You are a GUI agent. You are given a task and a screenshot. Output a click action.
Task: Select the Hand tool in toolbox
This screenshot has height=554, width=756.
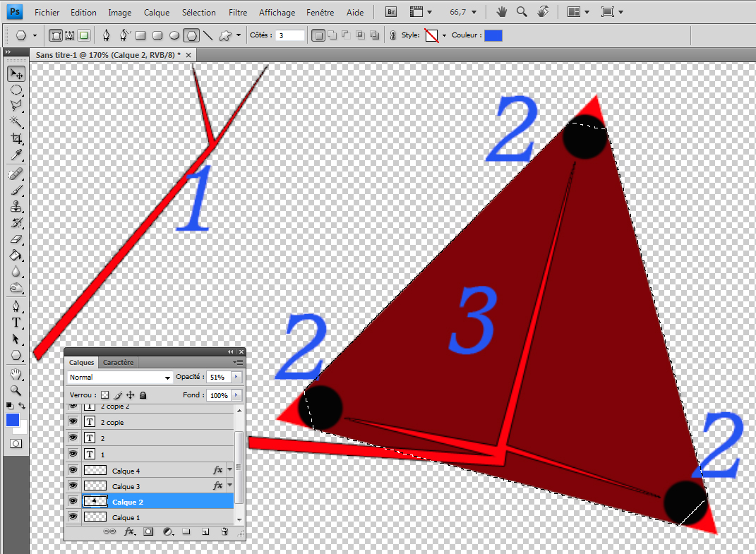16,374
